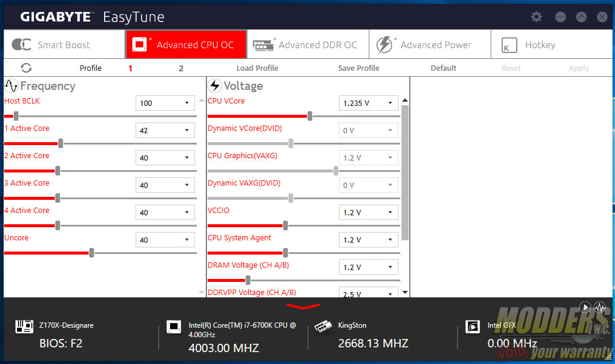
Task: Open the 1 Active Core ratio dropdown
Action: click(165, 130)
